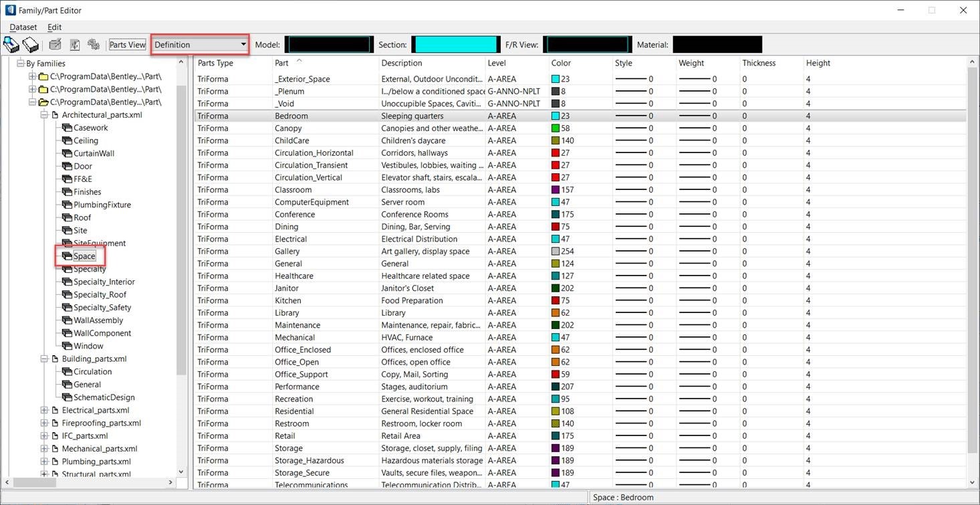Click the family icon beside PlumbingFixture
Viewport: 980px width, 505px height.
(x=67, y=205)
